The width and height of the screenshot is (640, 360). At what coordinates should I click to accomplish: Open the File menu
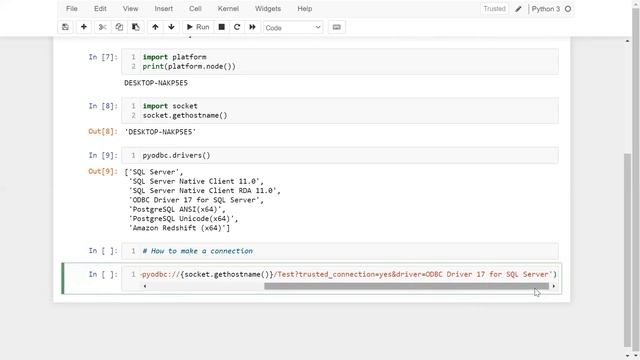click(72, 9)
